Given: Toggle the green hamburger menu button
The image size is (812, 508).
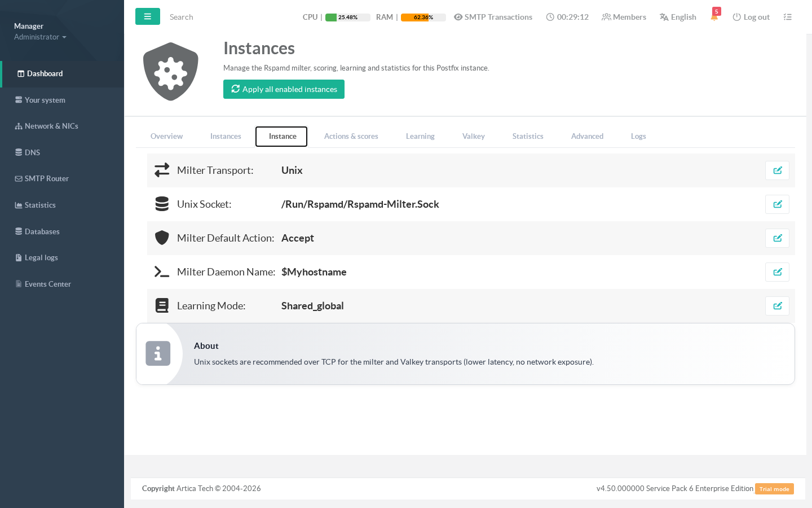Looking at the screenshot, I should pos(148,16).
